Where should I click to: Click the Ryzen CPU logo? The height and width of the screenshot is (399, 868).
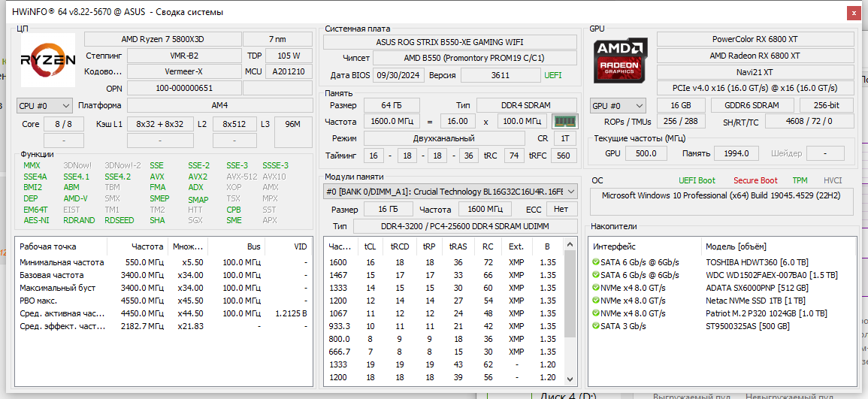click(48, 60)
